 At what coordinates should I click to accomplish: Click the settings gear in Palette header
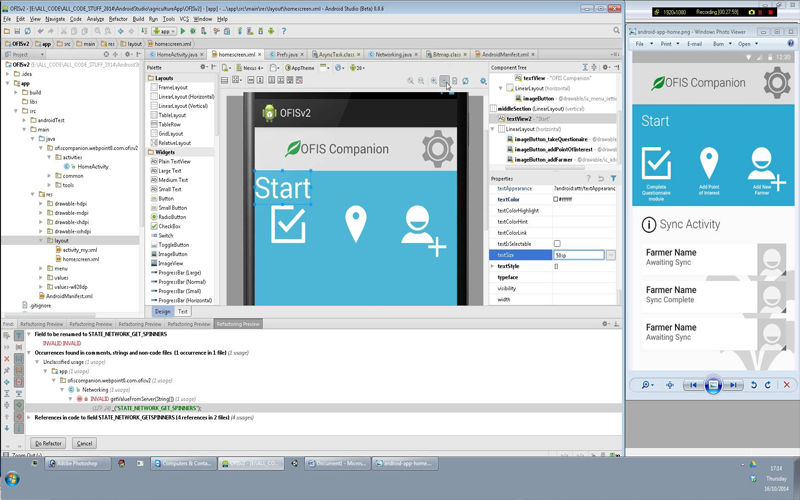[x=204, y=68]
